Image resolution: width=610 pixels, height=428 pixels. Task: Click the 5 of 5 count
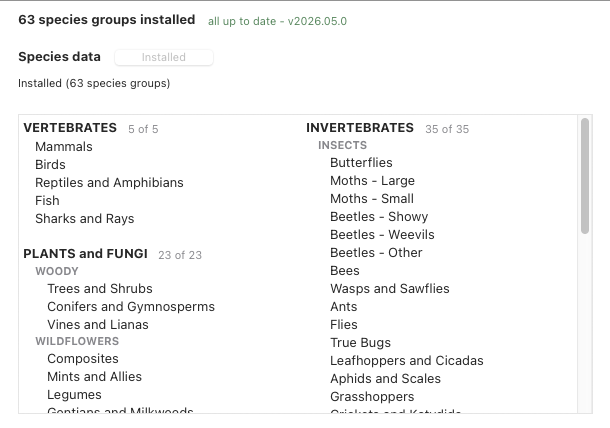click(143, 129)
